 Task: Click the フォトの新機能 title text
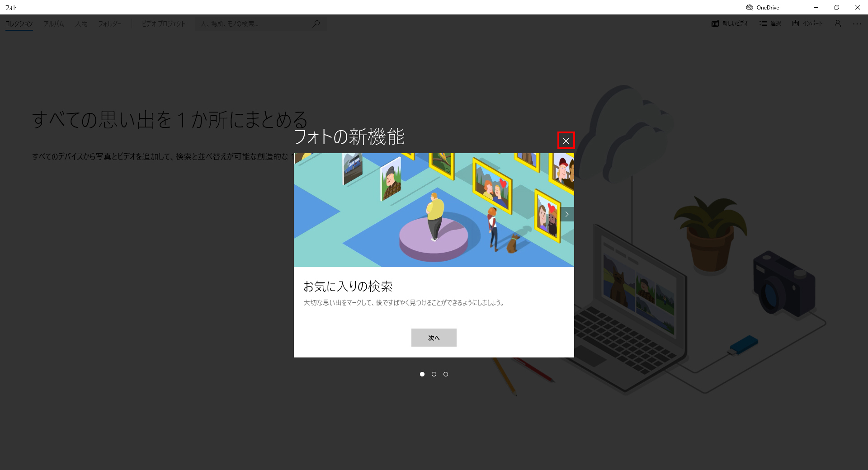pyautogui.click(x=349, y=136)
